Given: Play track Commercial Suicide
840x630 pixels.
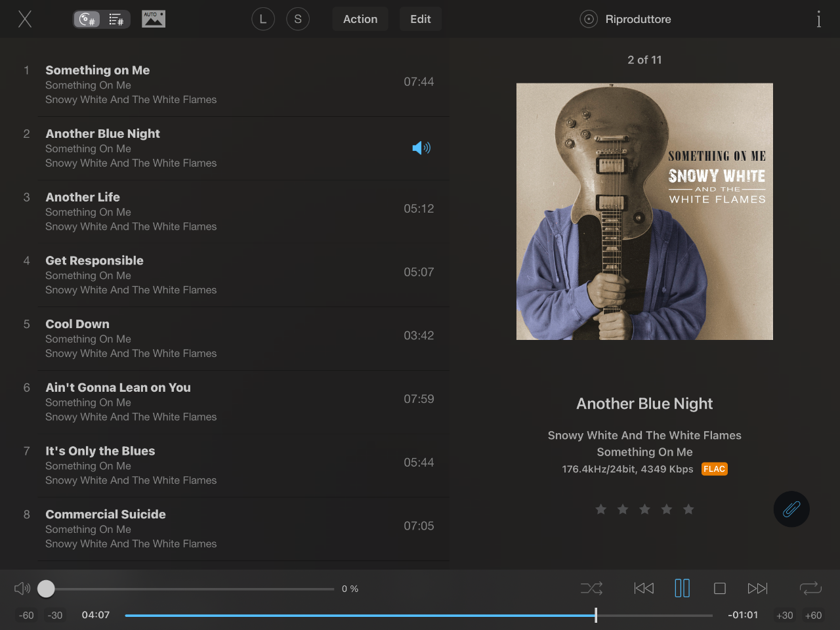Looking at the screenshot, I should pyautogui.click(x=225, y=529).
